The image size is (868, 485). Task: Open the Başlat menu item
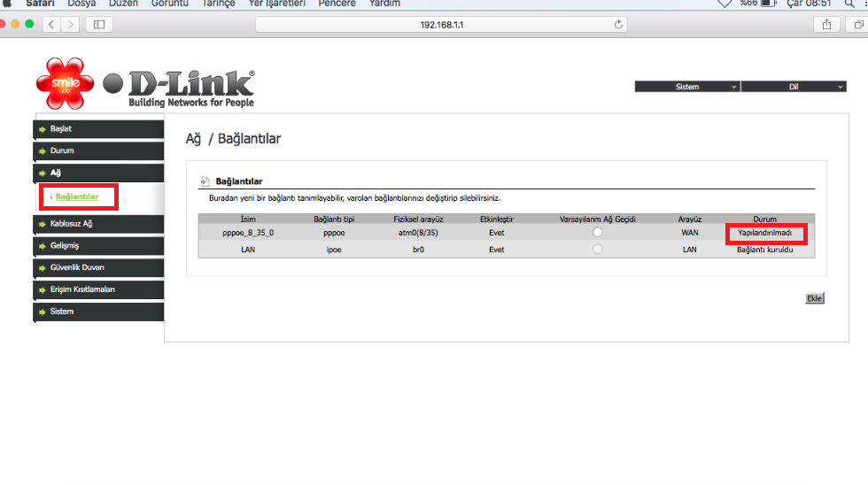99,129
